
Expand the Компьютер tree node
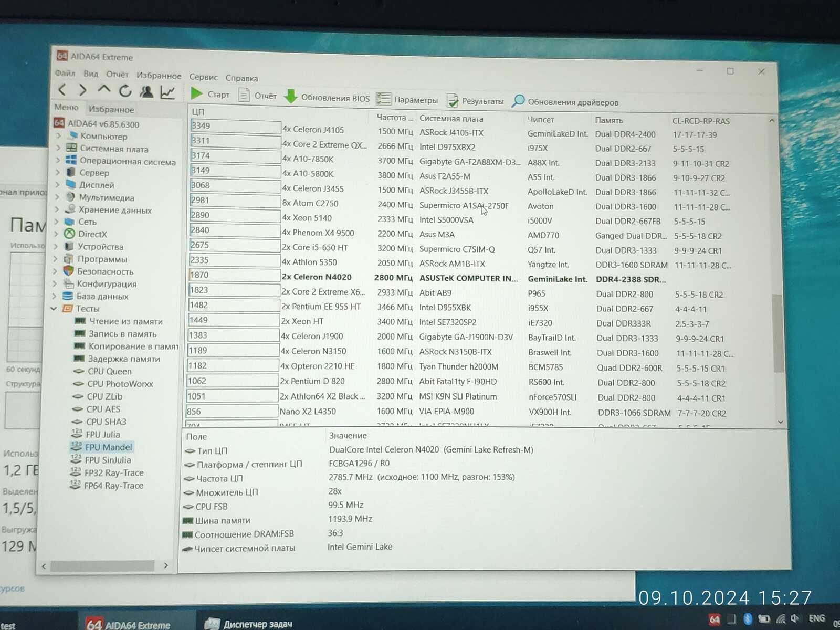click(59, 136)
